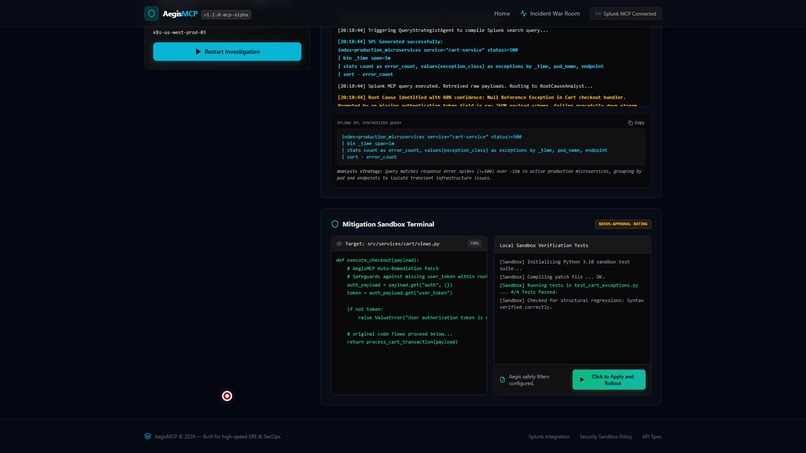Click the 'SPLUNK SPL SYNTHESIZED QUERY' label
The height and width of the screenshot is (453, 806).
(369, 123)
